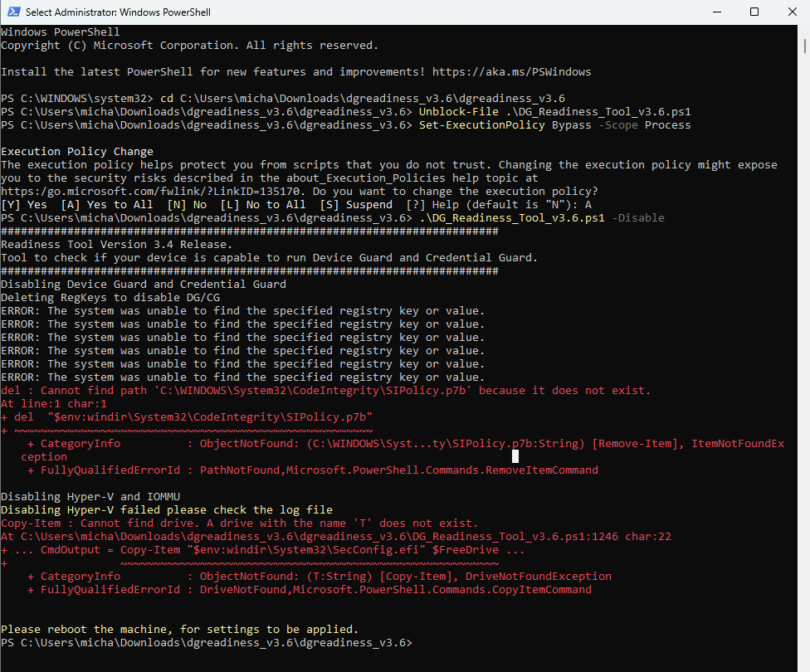This screenshot has height=672, width=810.
Task: Click the title text 'Select Administrator: Windows PowerShell'
Action: 118,12
